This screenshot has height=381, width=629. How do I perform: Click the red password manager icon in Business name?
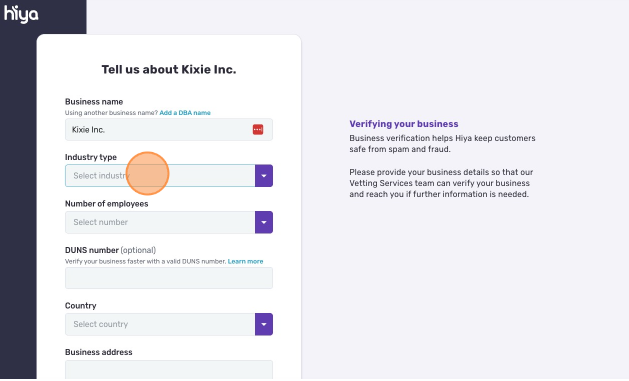[258, 130]
